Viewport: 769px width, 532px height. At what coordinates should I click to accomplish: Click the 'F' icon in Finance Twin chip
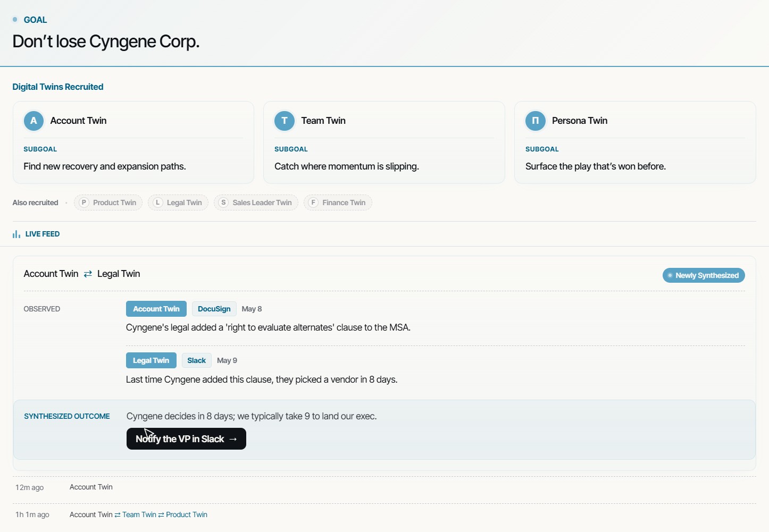click(313, 202)
